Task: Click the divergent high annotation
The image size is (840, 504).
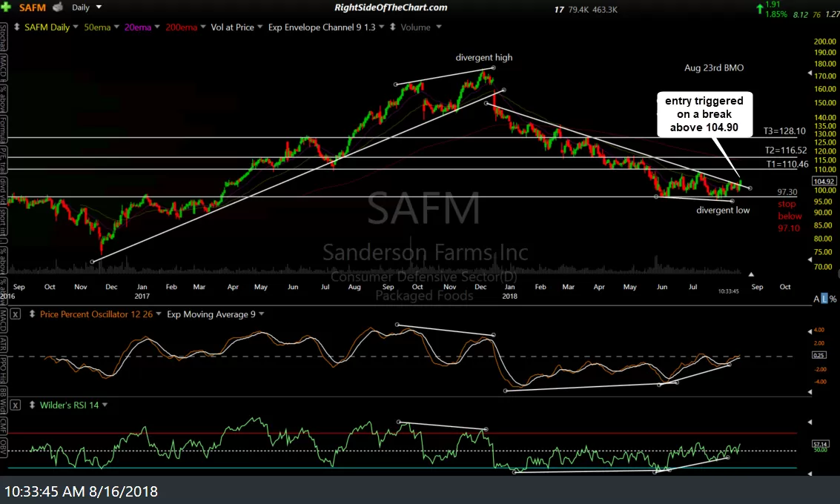Action: pyautogui.click(x=483, y=57)
